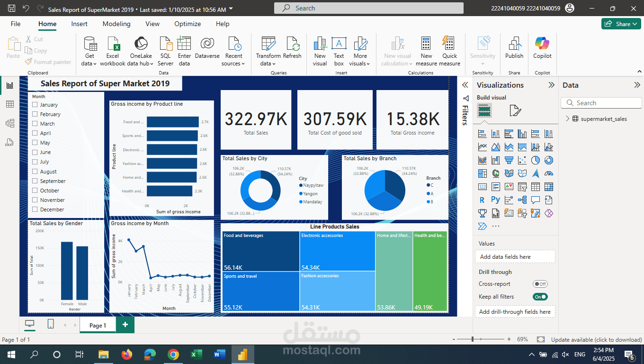
Task: Open Chrome from the Windows taskbar
Action: 173,354
